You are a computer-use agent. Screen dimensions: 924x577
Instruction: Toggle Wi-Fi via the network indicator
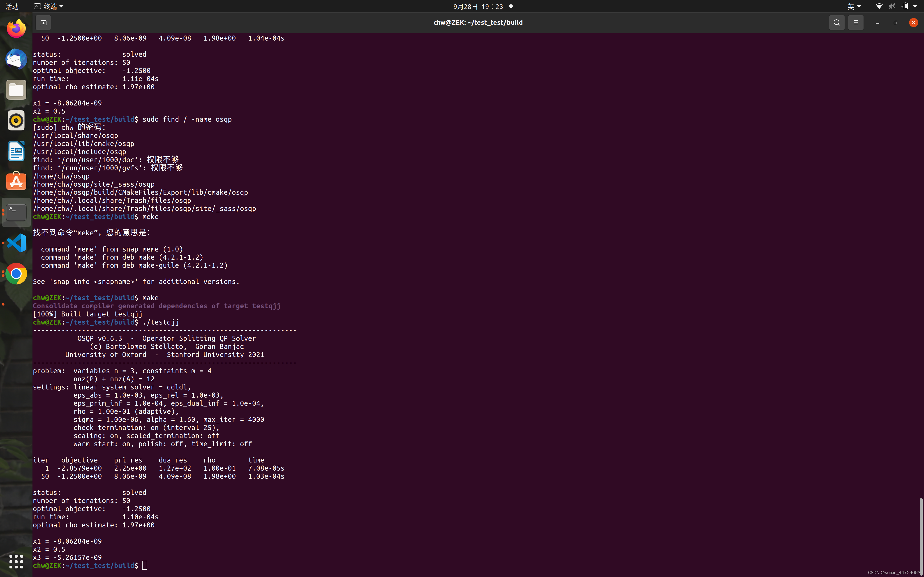point(879,6)
